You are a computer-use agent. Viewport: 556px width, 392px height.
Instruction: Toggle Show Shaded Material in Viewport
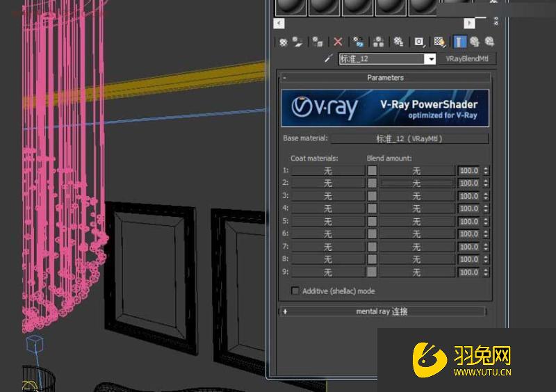click(x=439, y=42)
